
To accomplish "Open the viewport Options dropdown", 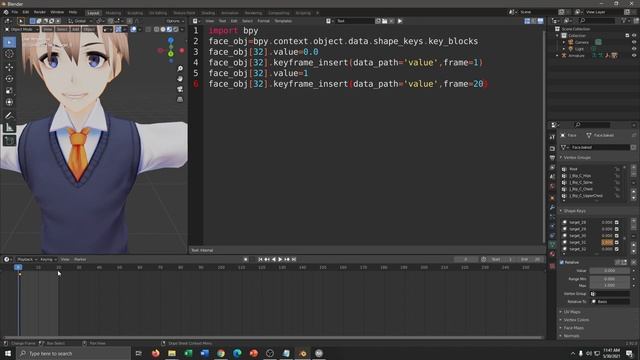I will tap(175, 21).
